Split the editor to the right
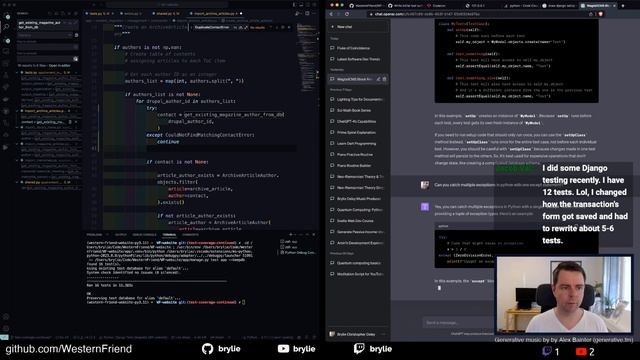This screenshot has width=640, height=360. (x=307, y=13)
